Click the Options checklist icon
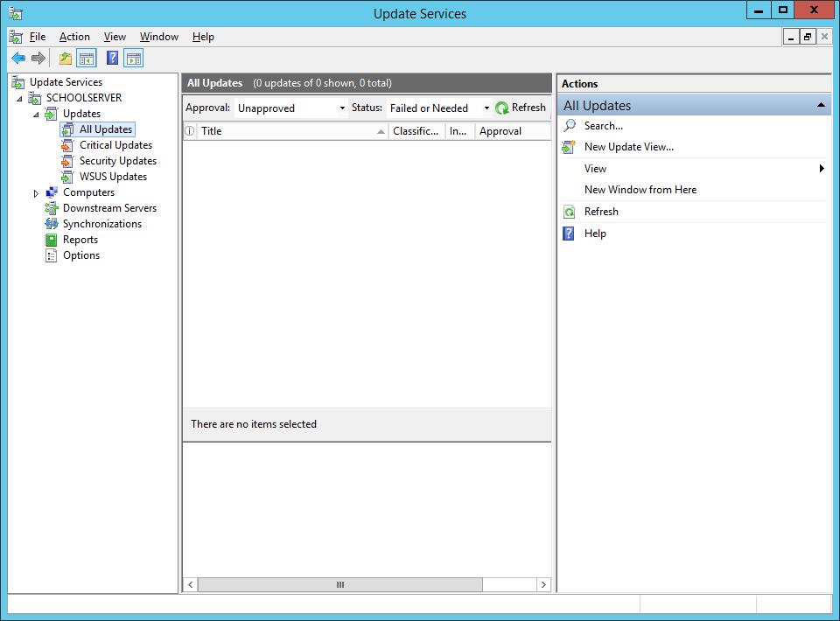 (x=52, y=255)
